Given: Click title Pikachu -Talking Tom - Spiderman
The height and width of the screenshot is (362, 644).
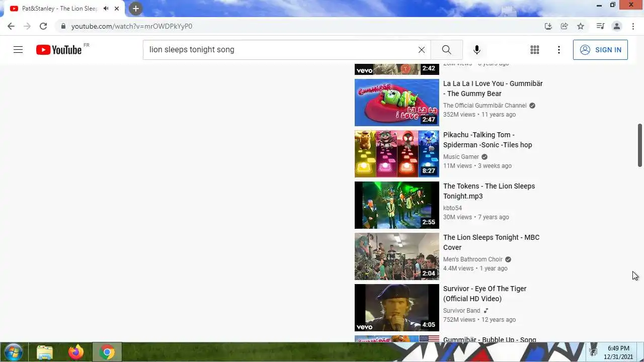Looking at the screenshot, I should click(488, 140).
